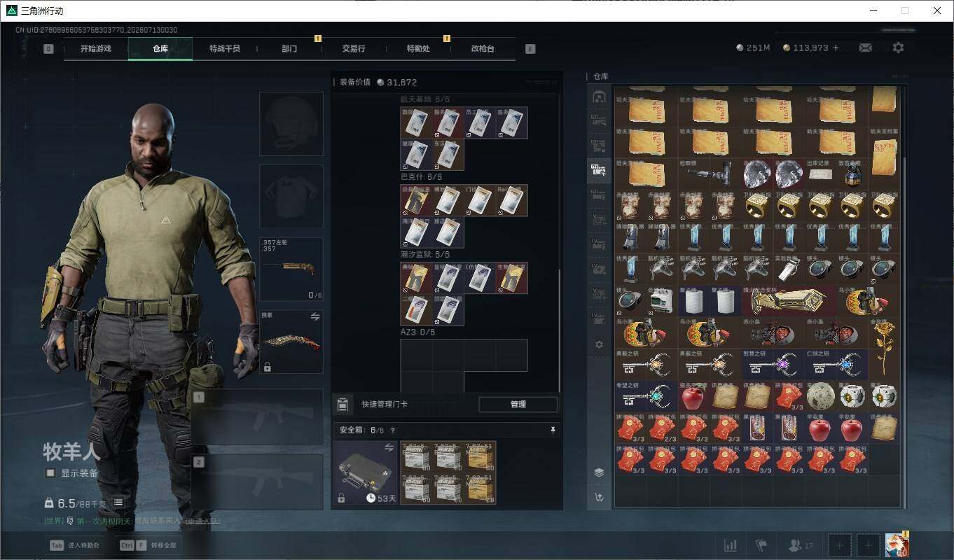Select the .357 revolver slot
Screen dimensions: 954x560
291,269
